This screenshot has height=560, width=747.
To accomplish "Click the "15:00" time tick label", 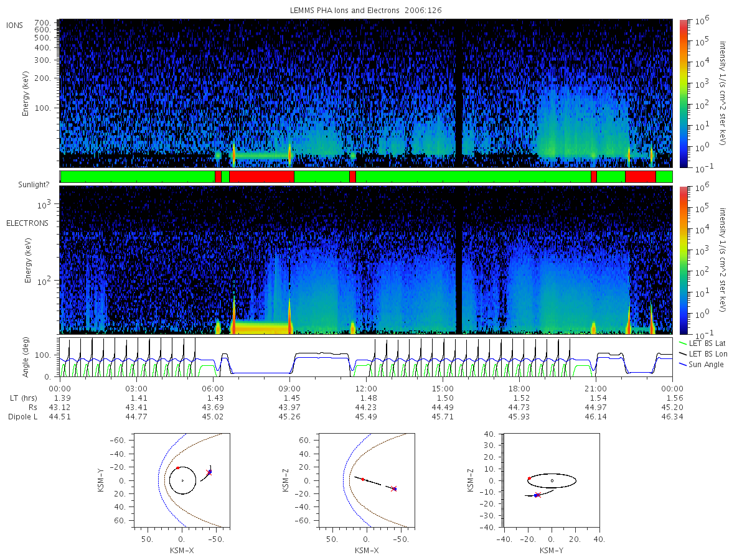I will [x=443, y=388].
